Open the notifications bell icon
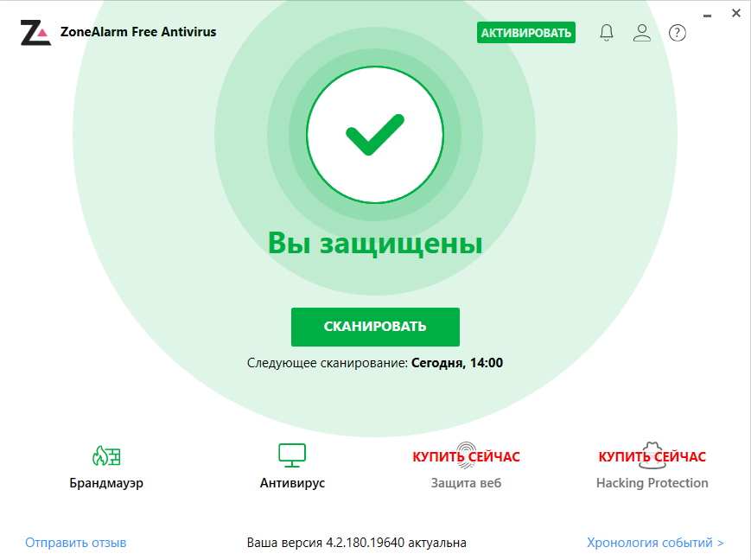 coord(607,33)
